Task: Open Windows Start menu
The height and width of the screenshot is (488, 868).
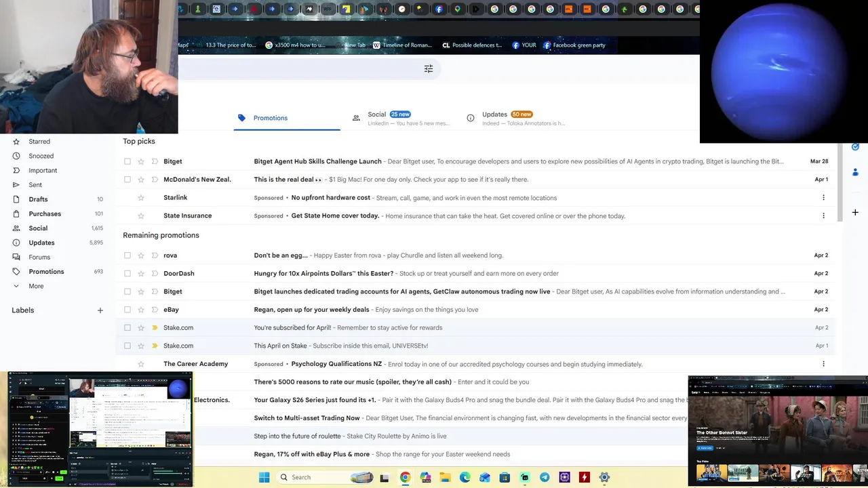Action: point(264,477)
